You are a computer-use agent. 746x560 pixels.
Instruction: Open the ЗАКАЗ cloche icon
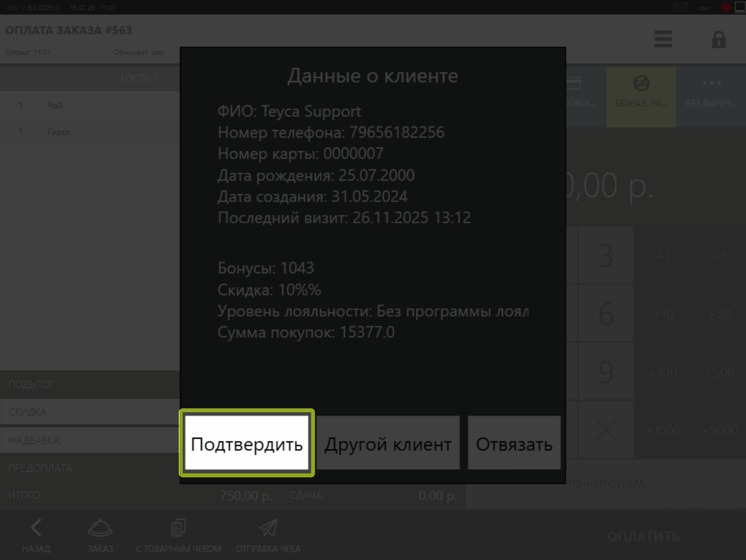click(x=100, y=528)
